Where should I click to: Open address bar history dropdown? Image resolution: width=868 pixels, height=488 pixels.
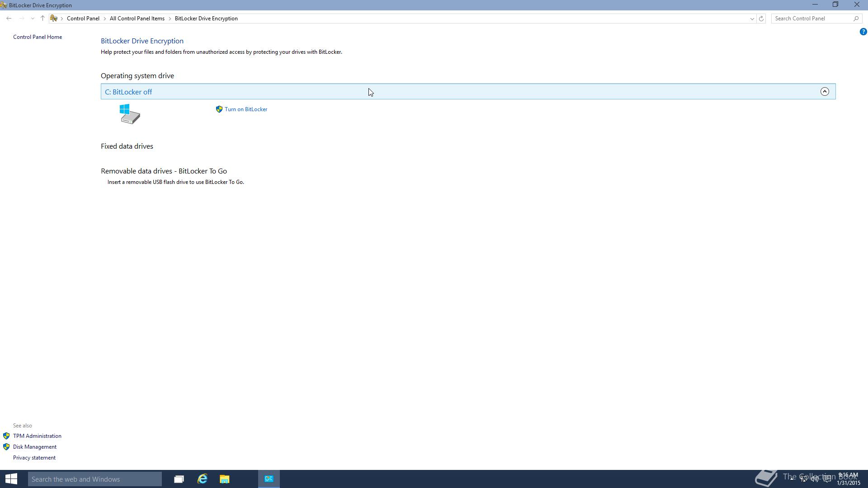coord(752,19)
